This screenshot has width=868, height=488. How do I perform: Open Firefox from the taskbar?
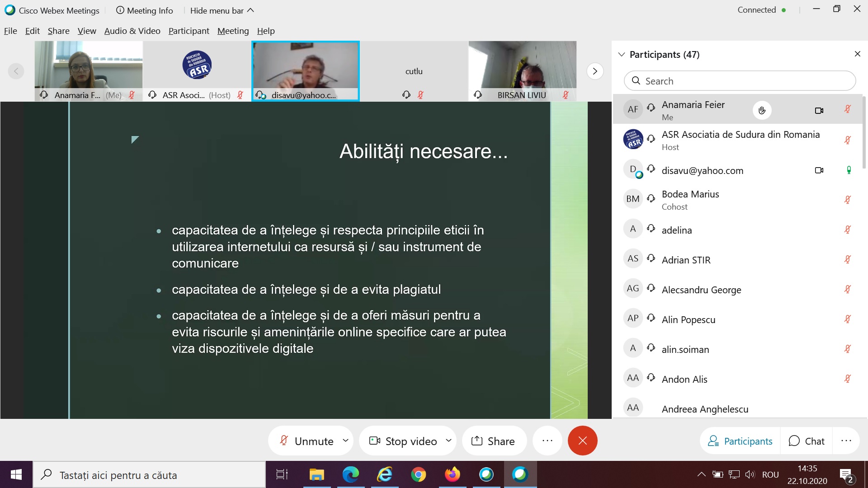(452, 474)
